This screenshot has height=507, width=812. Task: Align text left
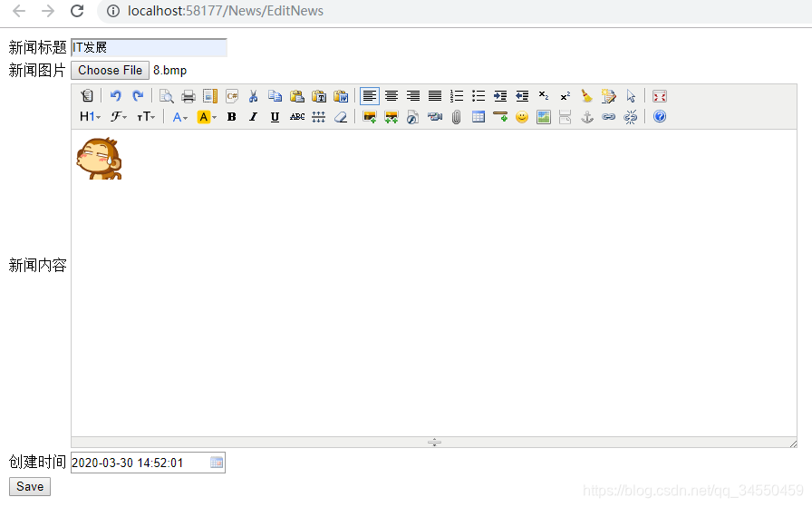tap(369, 96)
